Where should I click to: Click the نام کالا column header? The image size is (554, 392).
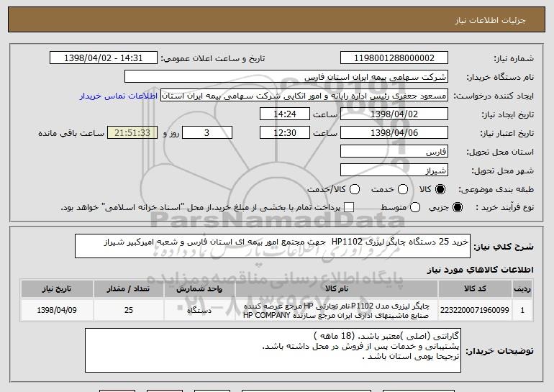point(337,289)
